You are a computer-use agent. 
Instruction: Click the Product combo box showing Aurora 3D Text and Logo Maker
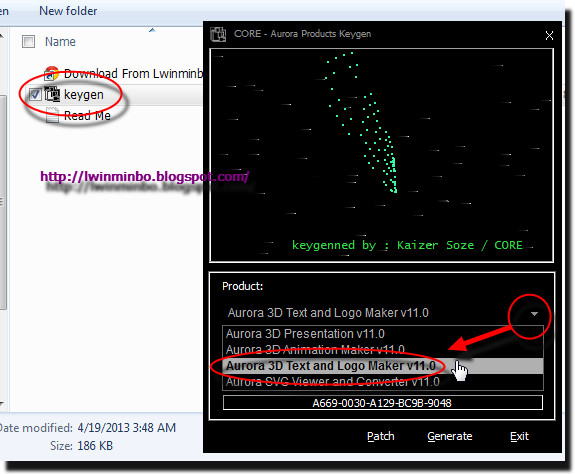coord(383,313)
